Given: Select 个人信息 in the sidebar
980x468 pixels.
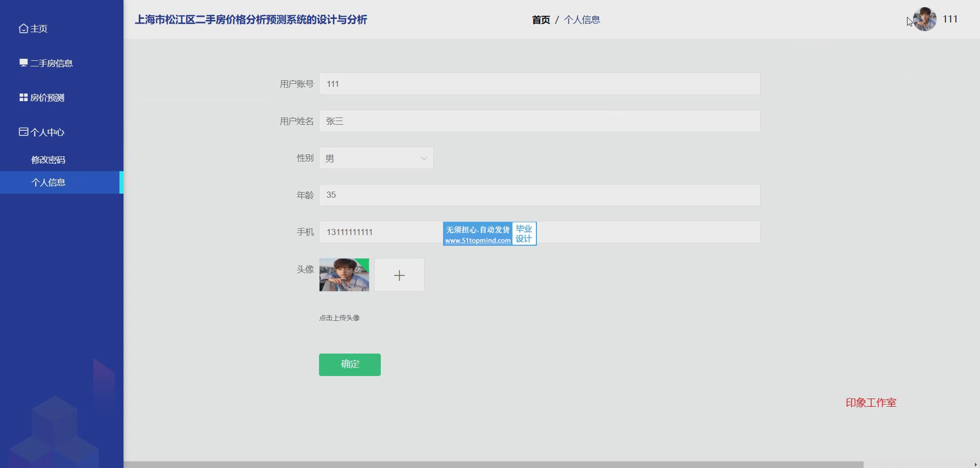Looking at the screenshot, I should tap(48, 182).
